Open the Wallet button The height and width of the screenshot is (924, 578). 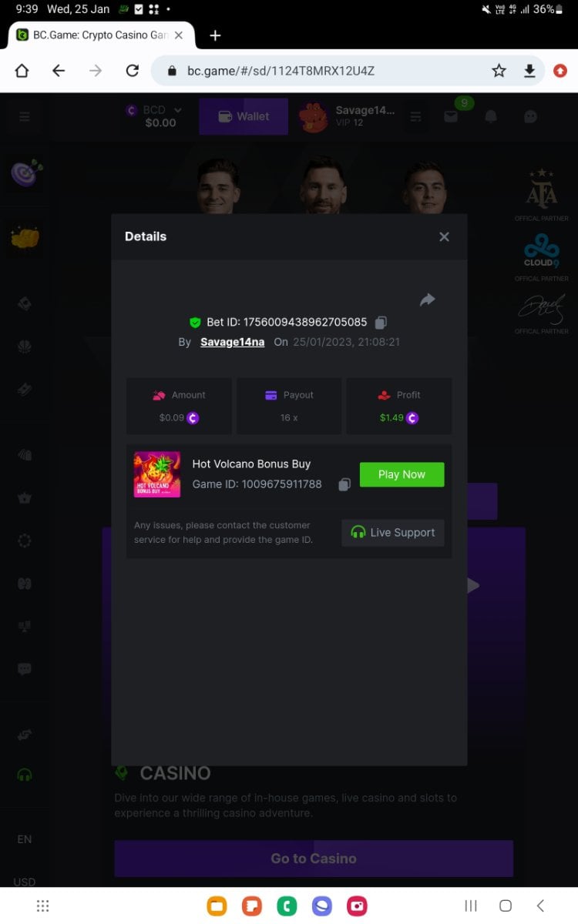pyautogui.click(x=244, y=116)
